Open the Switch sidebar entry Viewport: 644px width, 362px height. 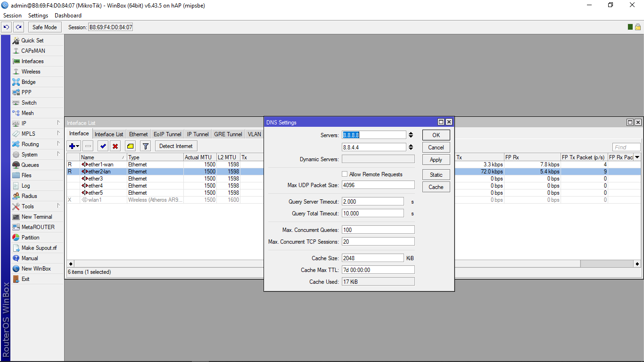[37, 103]
